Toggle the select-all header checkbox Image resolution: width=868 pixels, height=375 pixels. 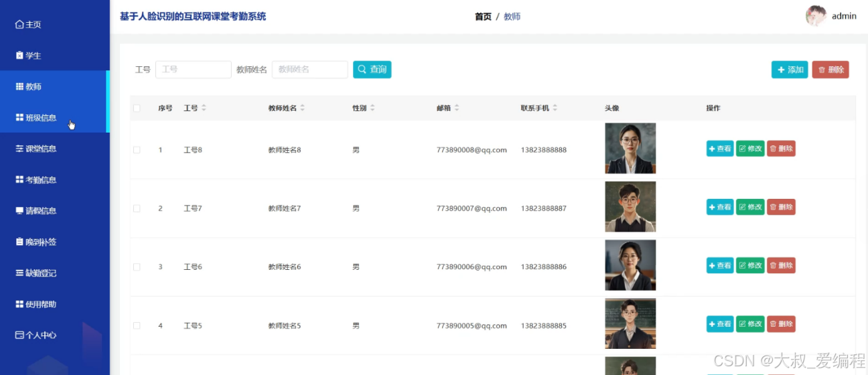coord(137,108)
